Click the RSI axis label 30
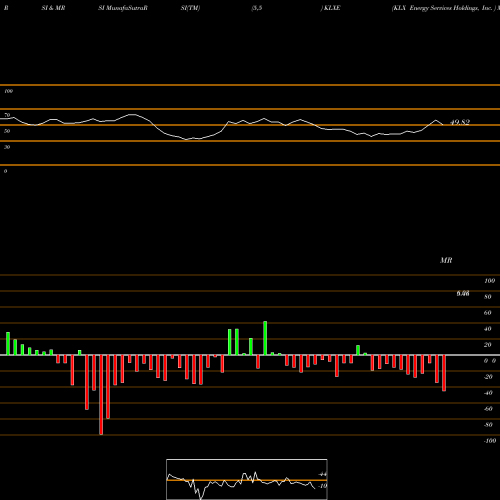Viewport: 500px width, 500px height. click(7, 147)
